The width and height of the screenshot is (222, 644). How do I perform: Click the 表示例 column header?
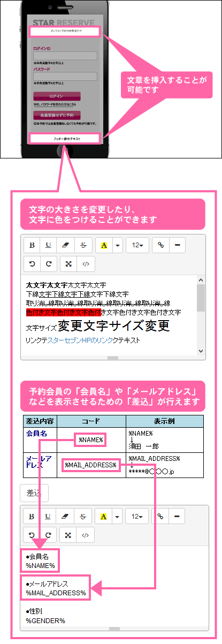(x=165, y=421)
